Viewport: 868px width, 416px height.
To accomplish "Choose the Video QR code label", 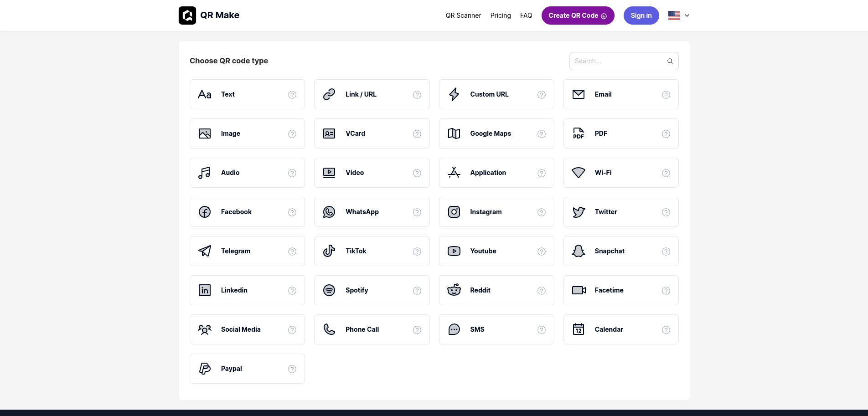I will click(355, 173).
